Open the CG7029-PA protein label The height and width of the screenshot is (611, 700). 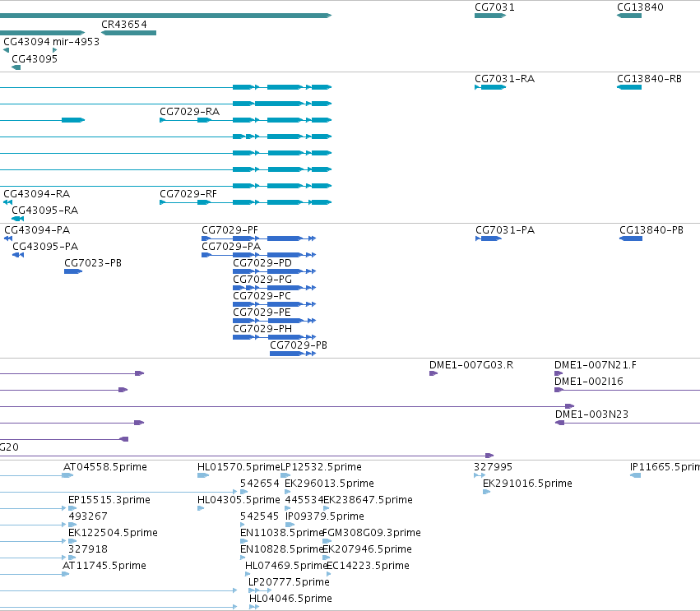[x=231, y=247]
